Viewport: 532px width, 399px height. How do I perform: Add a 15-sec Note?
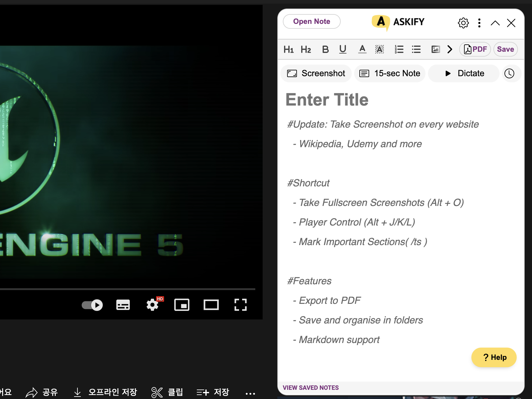(390, 73)
